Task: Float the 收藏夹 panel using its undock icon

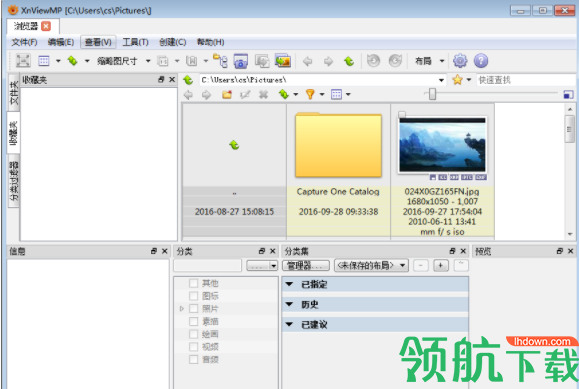Action: point(161,79)
